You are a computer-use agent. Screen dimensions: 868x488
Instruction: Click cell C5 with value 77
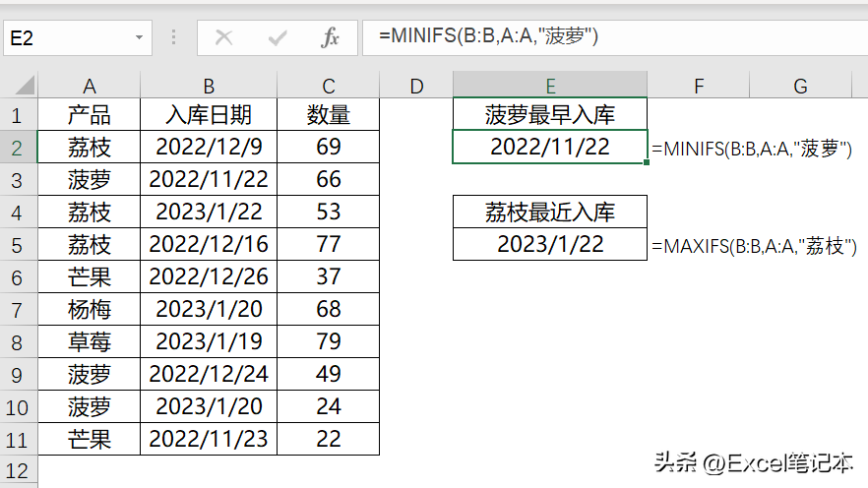coord(329,245)
